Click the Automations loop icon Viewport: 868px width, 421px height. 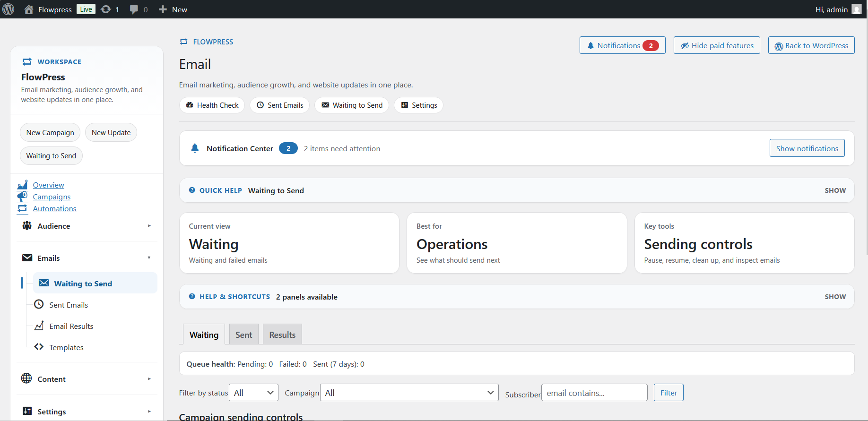(x=22, y=208)
